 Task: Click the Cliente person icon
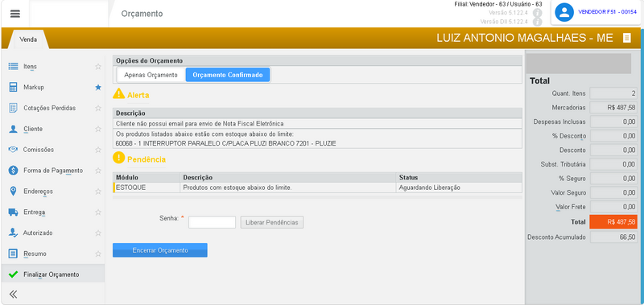click(x=13, y=129)
